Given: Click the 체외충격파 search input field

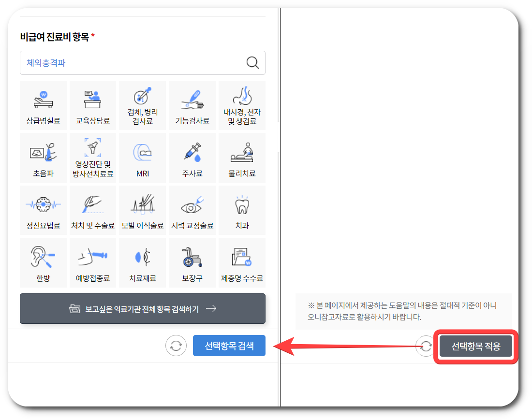Looking at the screenshot, I should point(121,63).
